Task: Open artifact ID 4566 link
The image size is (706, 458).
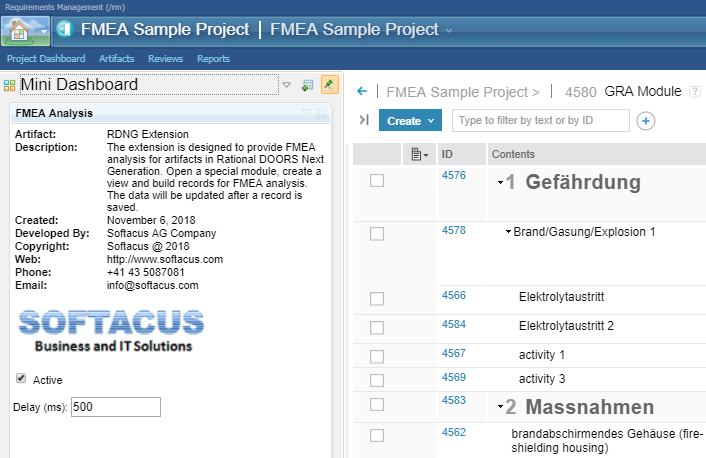Action: click(x=453, y=295)
